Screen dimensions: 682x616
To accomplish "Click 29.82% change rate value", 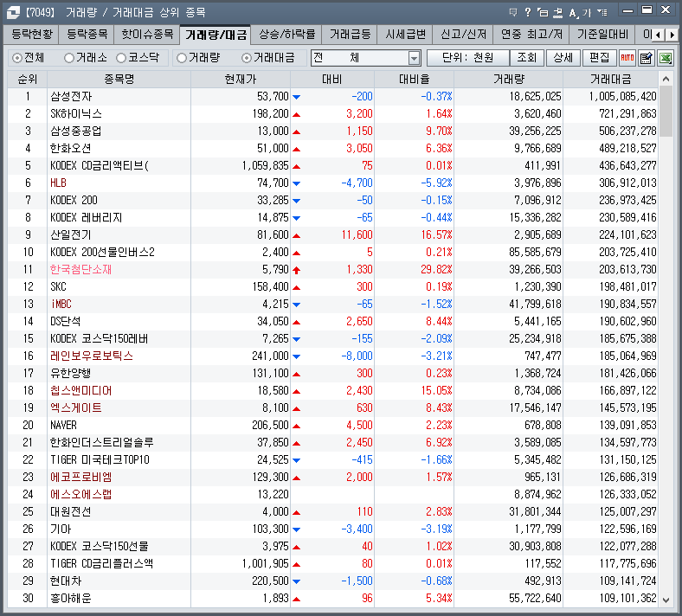I will [x=436, y=270].
